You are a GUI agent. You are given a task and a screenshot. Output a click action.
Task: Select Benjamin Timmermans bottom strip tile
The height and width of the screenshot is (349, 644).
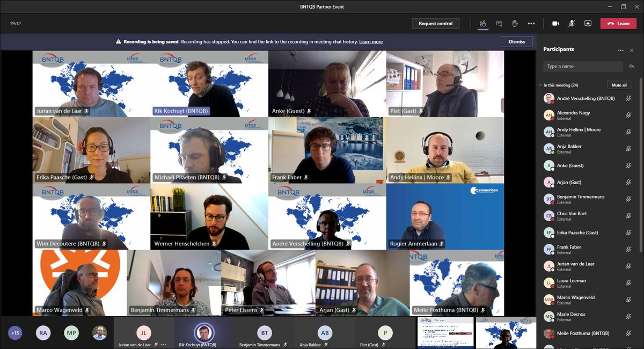pos(264,333)
